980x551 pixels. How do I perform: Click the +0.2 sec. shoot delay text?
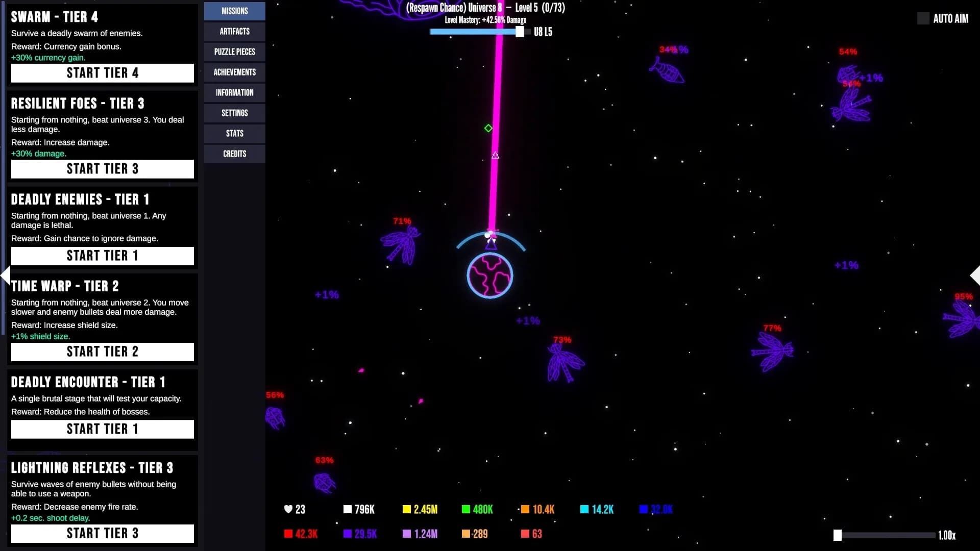pos(51,518)
